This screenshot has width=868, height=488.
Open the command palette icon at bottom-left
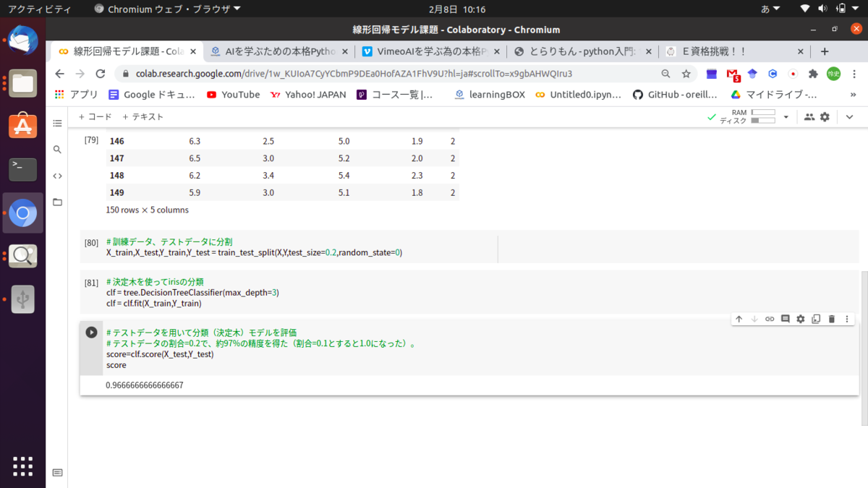point(58,473)
